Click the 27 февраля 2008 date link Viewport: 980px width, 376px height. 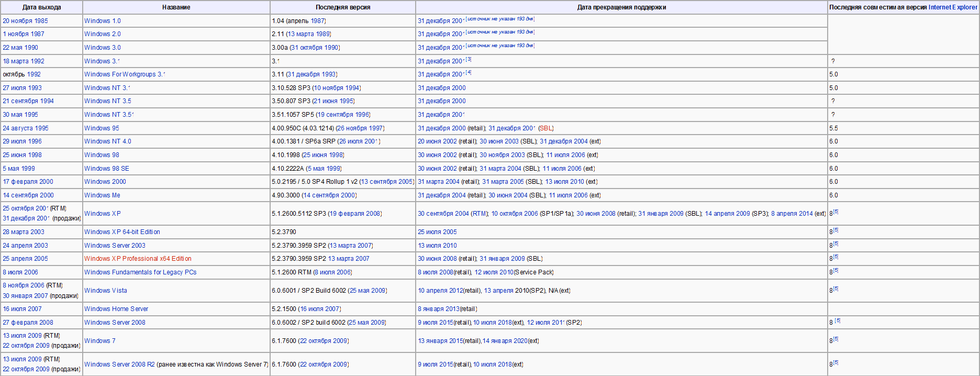28,323
